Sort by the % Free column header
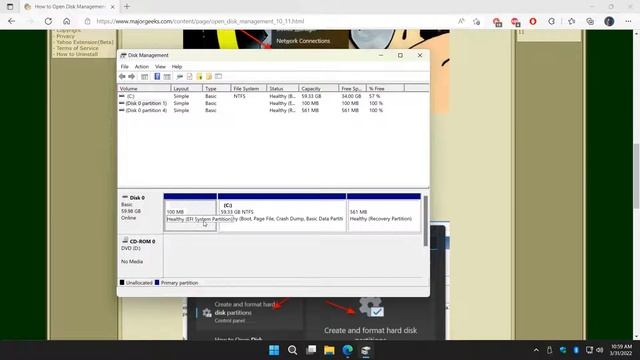The height and width of the screenshot is (360, 640). click(x=385, y=89)
